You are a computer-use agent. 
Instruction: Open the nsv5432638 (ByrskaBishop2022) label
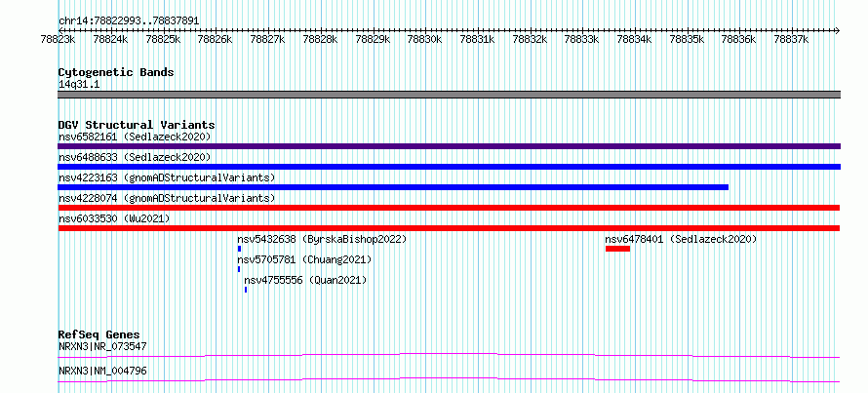pyautogui.click(x=322, y=239)
